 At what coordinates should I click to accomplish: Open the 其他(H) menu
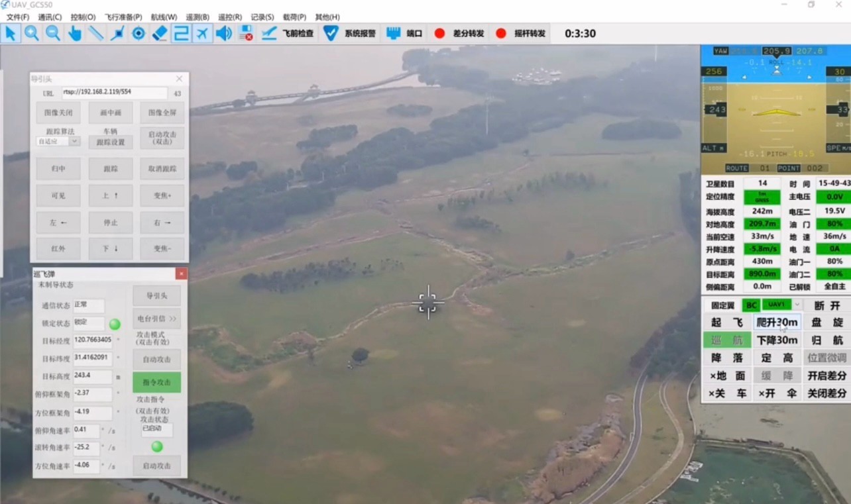[x=327, y=17]
